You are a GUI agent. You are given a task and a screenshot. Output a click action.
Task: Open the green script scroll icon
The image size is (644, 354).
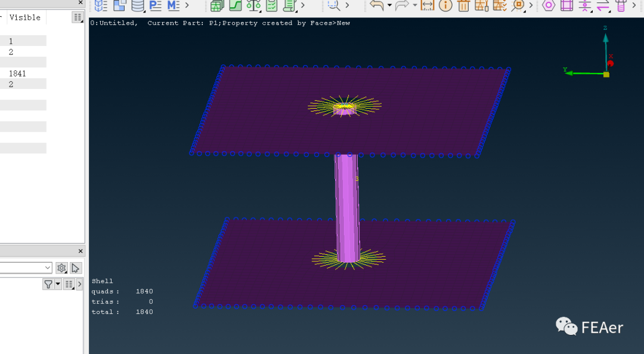pos(290,5)
